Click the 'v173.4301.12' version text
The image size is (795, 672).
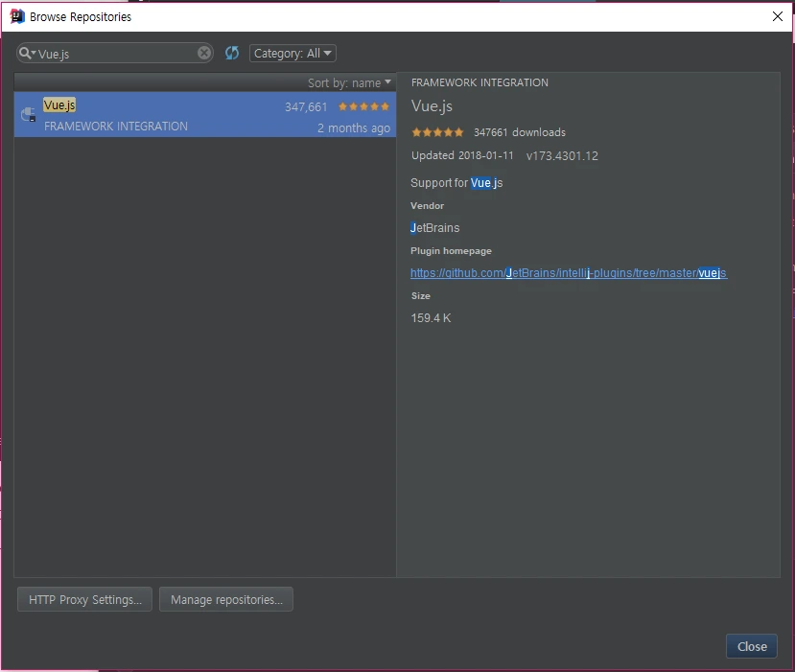tap(562, 155)
